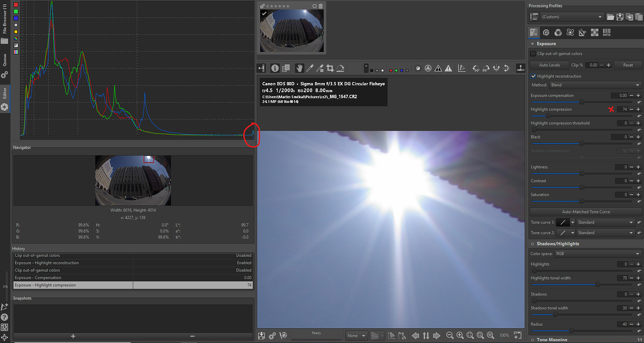644x343 pixels.
Task: Save the current processing profile
Action: point(620,17)
